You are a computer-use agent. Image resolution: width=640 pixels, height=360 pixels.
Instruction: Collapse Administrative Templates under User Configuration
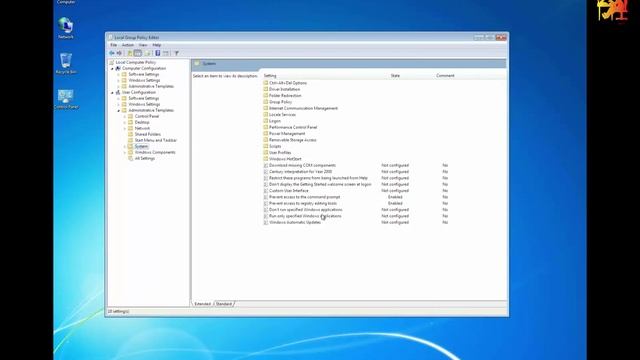[x=119, y=111]
